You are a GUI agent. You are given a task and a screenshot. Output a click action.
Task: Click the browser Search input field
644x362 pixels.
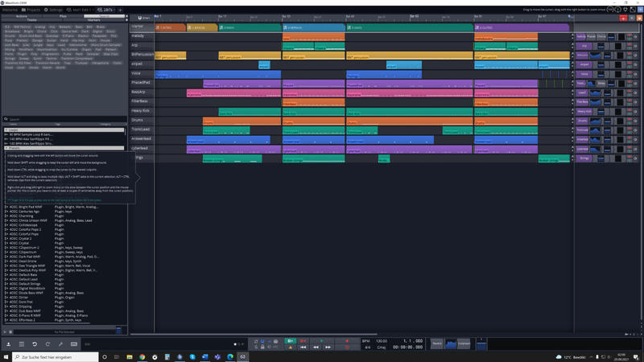[x=66, y=119]
